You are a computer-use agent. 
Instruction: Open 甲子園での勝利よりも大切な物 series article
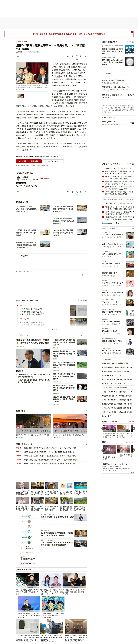[x=113, y=51]
